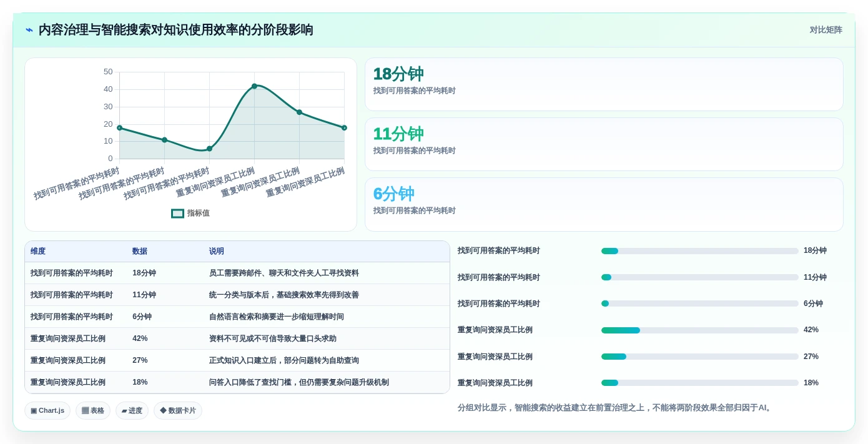Click the 指标值 legend color box

[177, 213]
